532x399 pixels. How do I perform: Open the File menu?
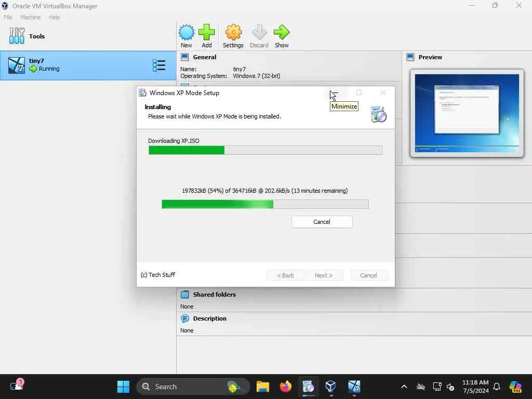[x=8, y=17]
